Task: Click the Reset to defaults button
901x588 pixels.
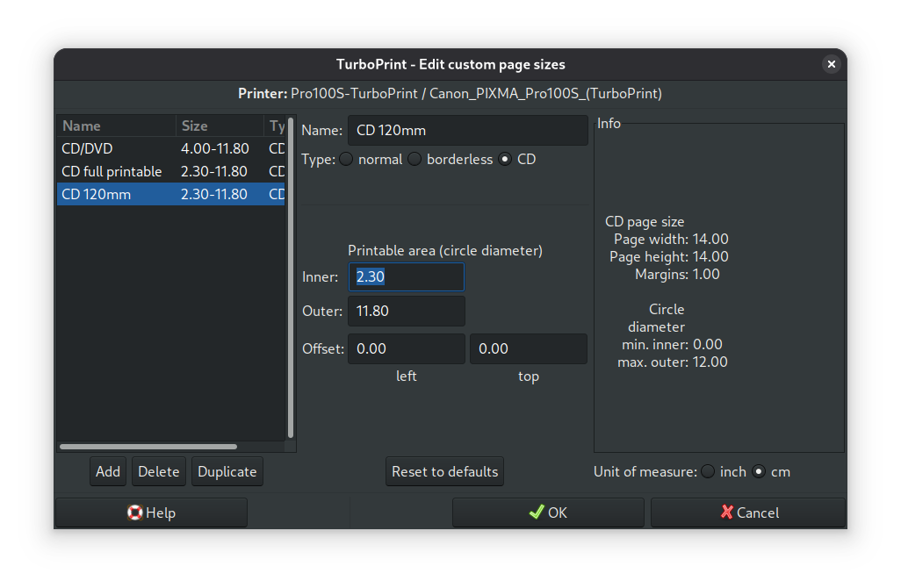Action: tap(444, 471)
